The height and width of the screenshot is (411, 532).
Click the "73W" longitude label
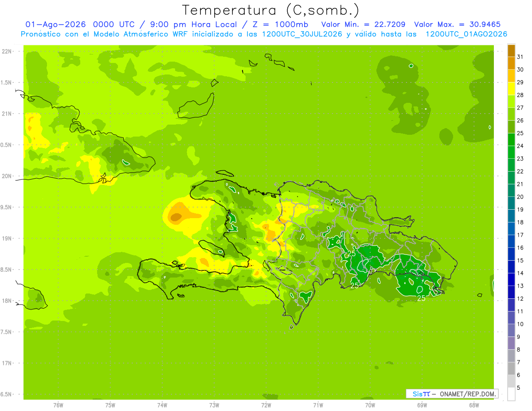pos(214,405)
